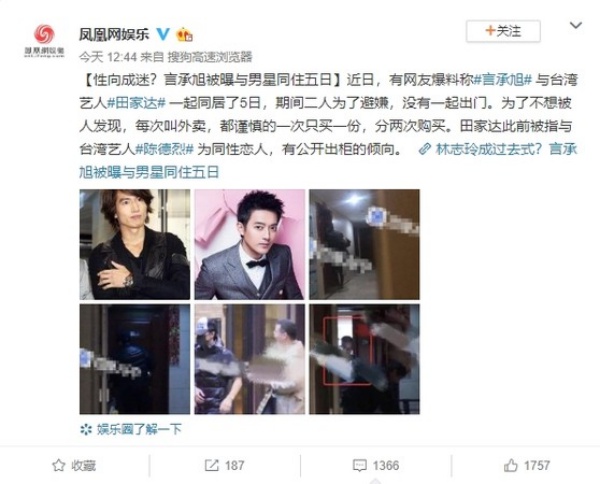Open the #田家达# hashtag topic
This screenshot has height=484, width=600.
[136, 103]
